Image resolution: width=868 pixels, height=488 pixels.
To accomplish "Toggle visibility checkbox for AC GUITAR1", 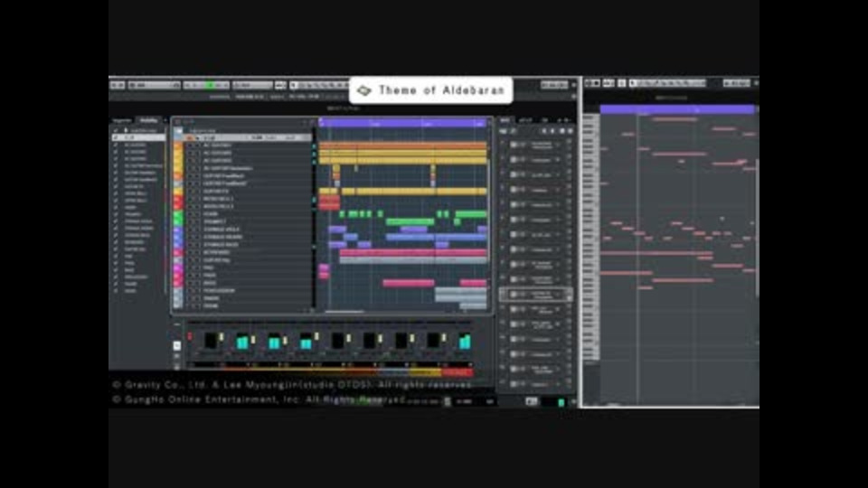I will [x=116, y=145].
